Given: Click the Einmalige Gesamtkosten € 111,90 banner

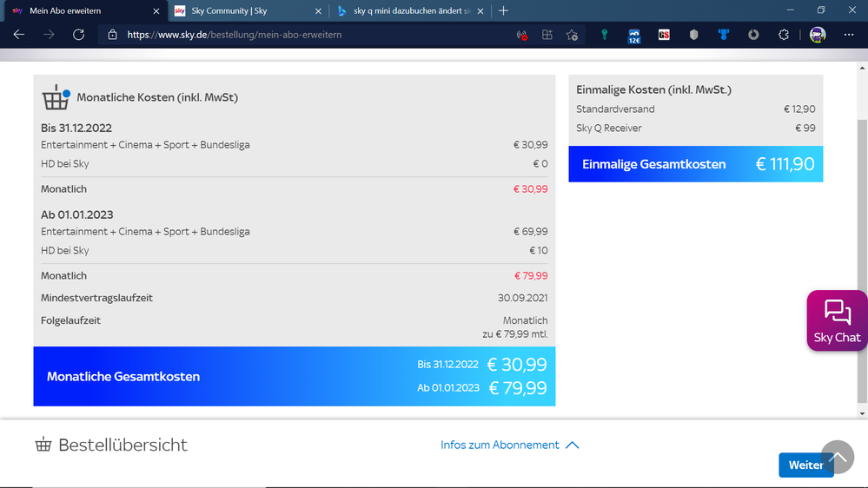Looking at the screenshot, I should tap(696, 164).
